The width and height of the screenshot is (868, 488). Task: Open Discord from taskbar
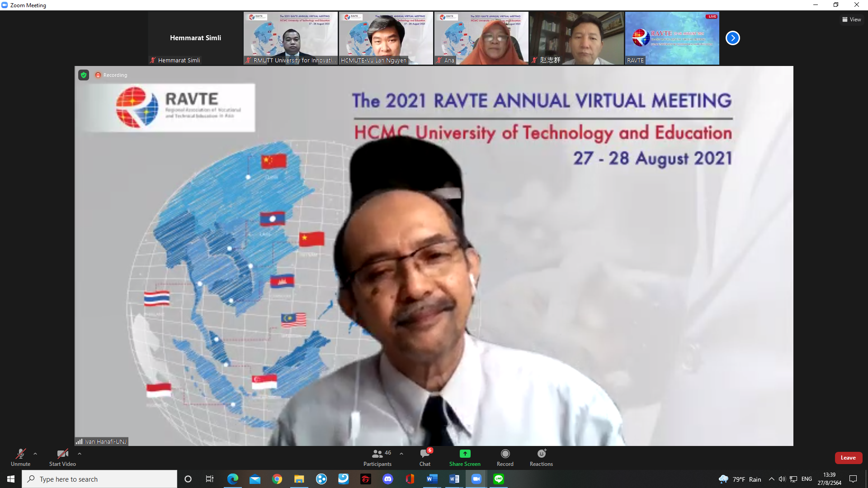click(388, 479)
